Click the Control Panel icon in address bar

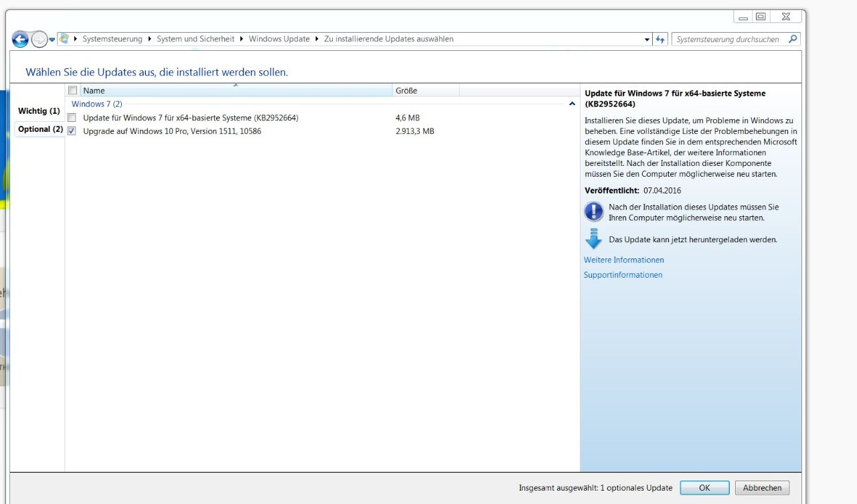[64, 39]
